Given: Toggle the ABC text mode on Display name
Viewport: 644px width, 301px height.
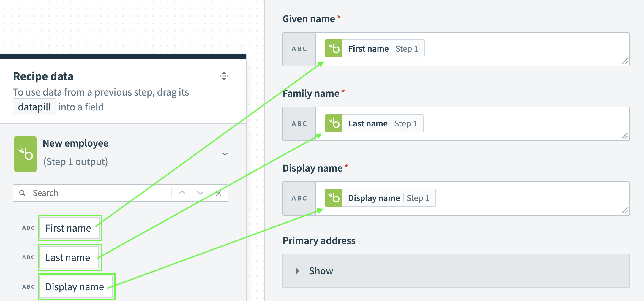Looking at the screenshot, I should pyautogui.click(x=299, y=198).
